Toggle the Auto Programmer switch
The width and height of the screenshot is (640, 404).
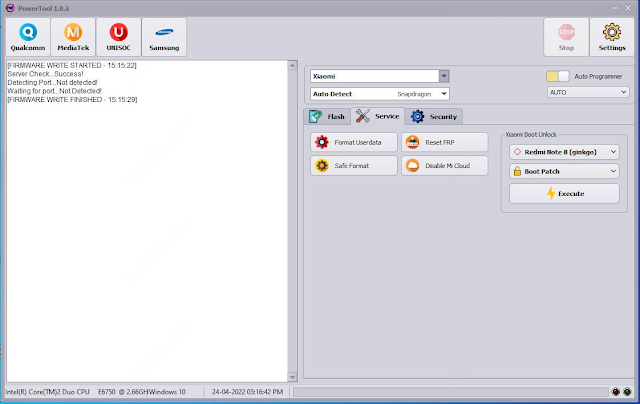(558, 76)
